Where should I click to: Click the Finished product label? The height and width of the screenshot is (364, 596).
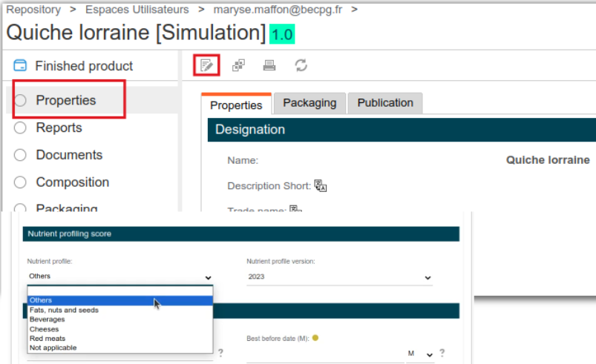[84, 66]
